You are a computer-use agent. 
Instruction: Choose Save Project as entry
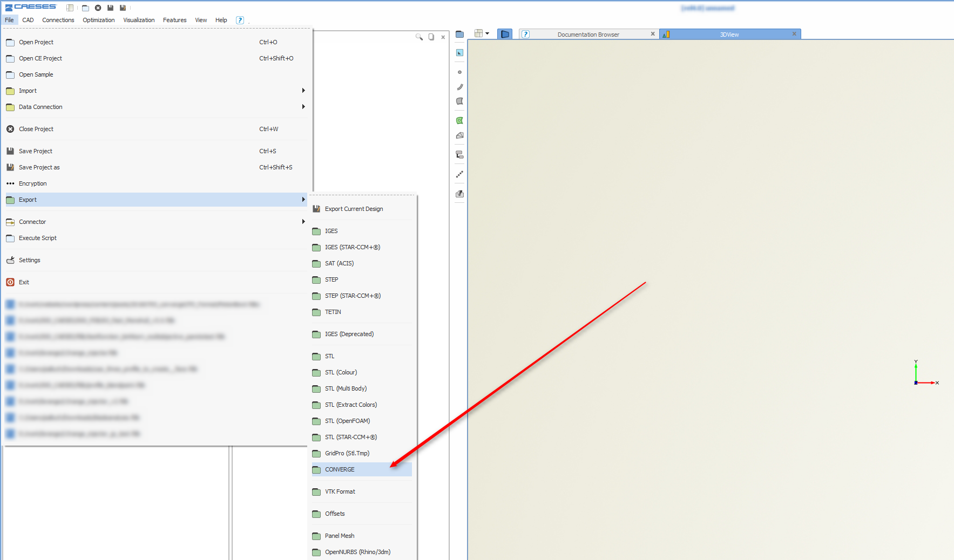pos(156,167)
